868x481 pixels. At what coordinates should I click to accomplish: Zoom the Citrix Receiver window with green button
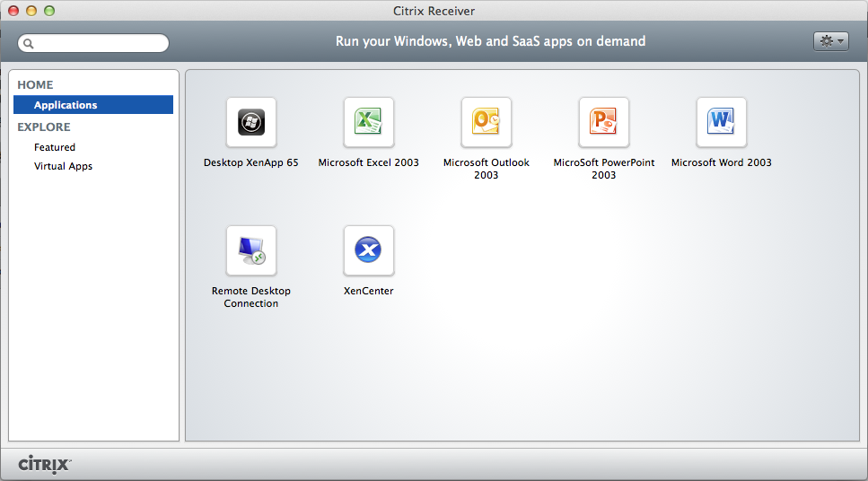point(49,11)
